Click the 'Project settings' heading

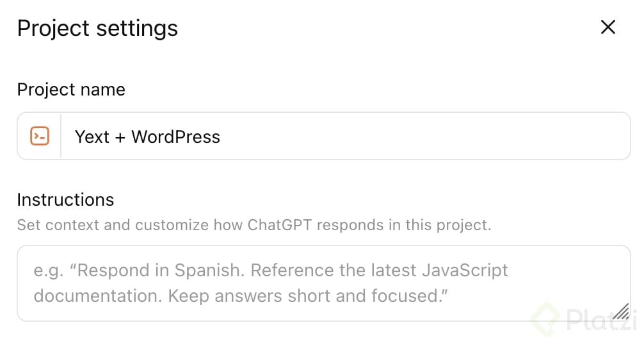[x=97, y=28]
